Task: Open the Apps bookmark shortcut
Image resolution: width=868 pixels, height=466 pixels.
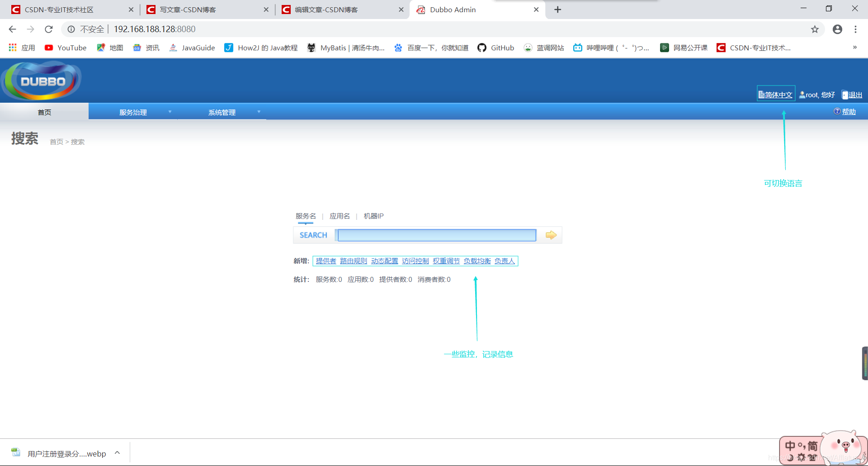Action: tap(22, 48)
